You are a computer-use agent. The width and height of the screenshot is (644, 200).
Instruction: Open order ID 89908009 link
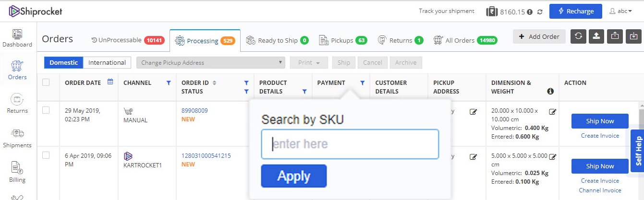[x=194, y=110]
